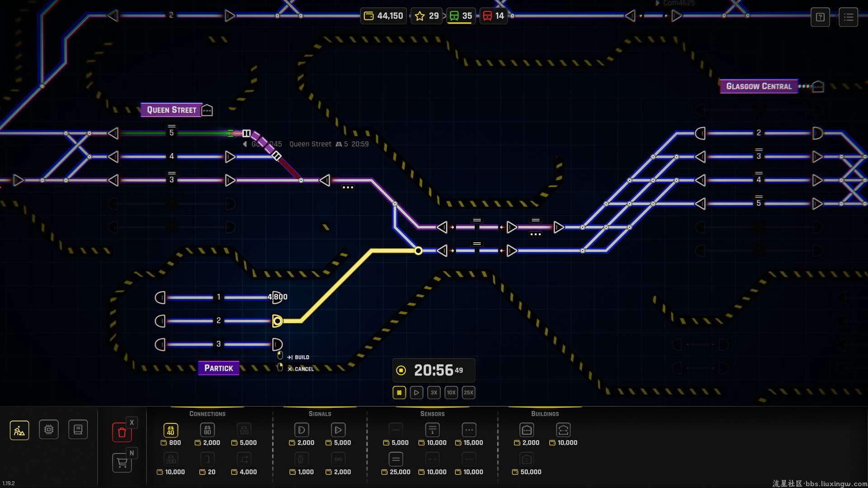
Task: Expand Queen Street station options
Action: tap(208, 110)
